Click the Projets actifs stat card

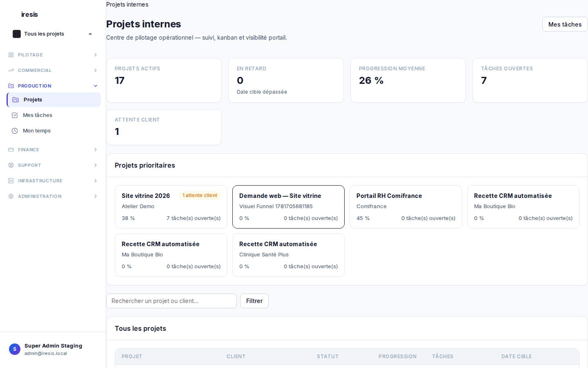(164, 80)
